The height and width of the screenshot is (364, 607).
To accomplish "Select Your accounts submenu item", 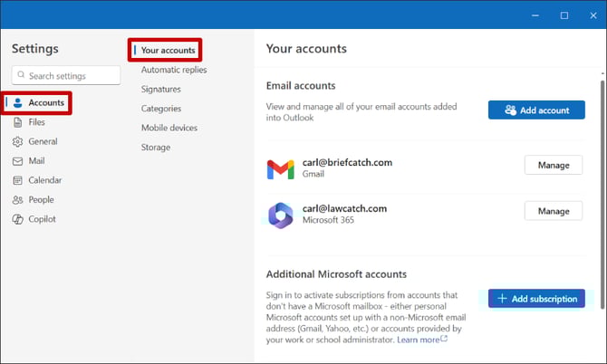I will [168, 51].
